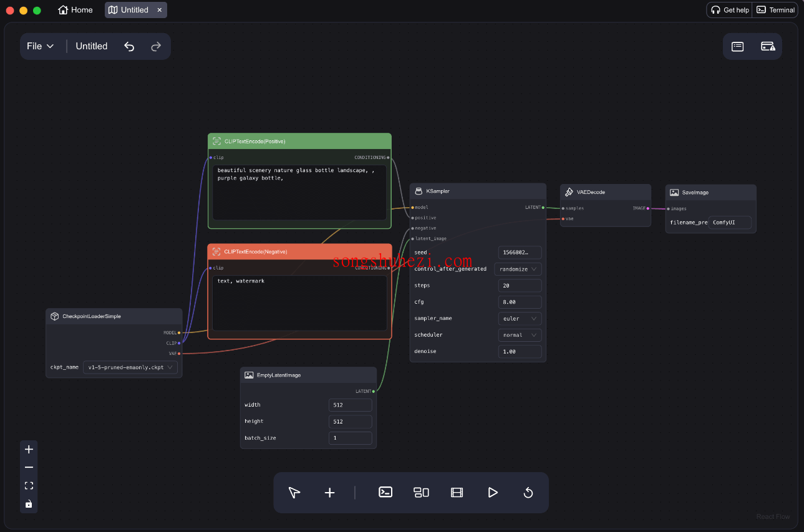Open the sampler_name euler dropdown
This screenshot has width=804, height=532.
click(x=520, y=318)
